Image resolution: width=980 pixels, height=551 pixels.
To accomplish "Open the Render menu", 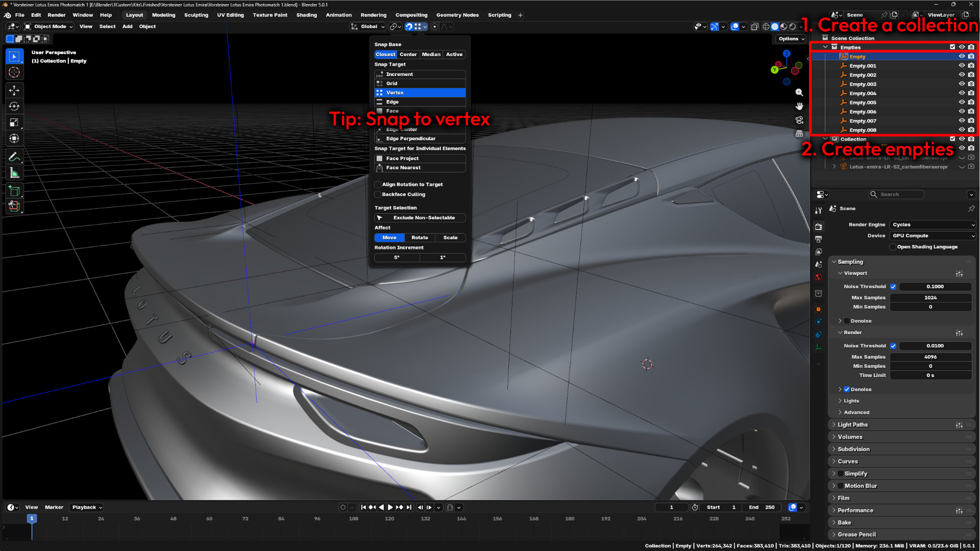I will (x=57, y=15).
